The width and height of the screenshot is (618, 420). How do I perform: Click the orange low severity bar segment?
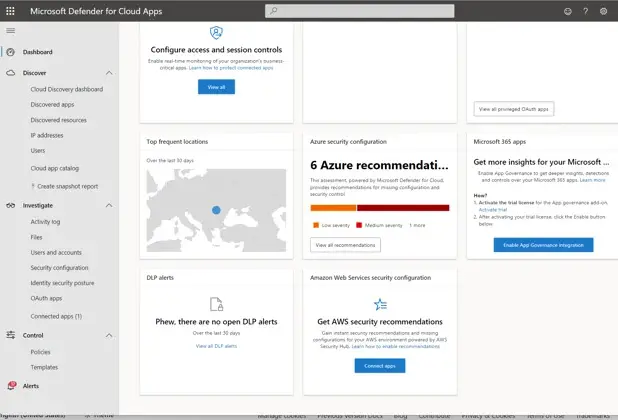333,208
